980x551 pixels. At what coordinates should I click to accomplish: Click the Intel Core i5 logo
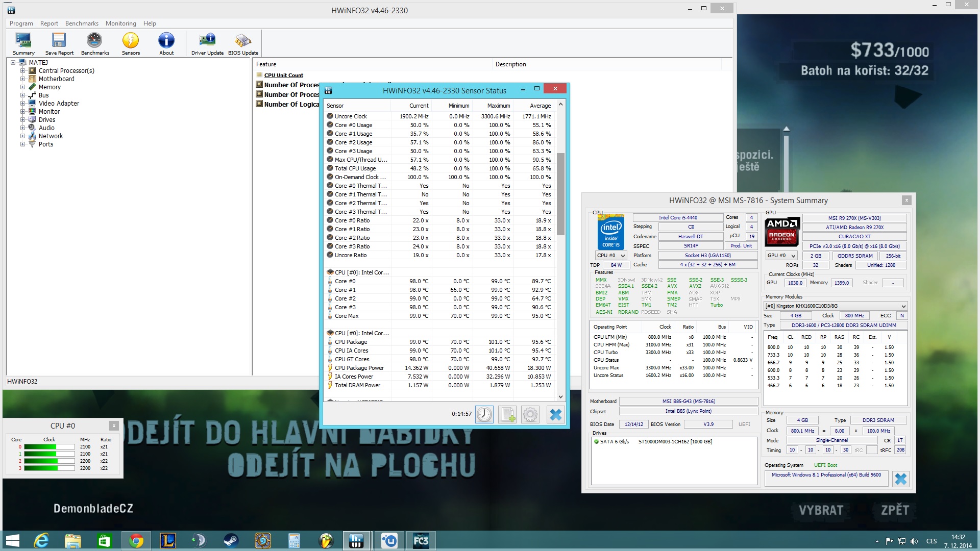click(611, 232)
